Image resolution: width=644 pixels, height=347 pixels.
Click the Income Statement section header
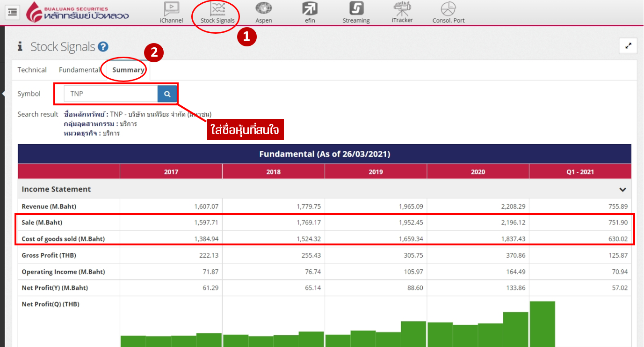[325, 189]
